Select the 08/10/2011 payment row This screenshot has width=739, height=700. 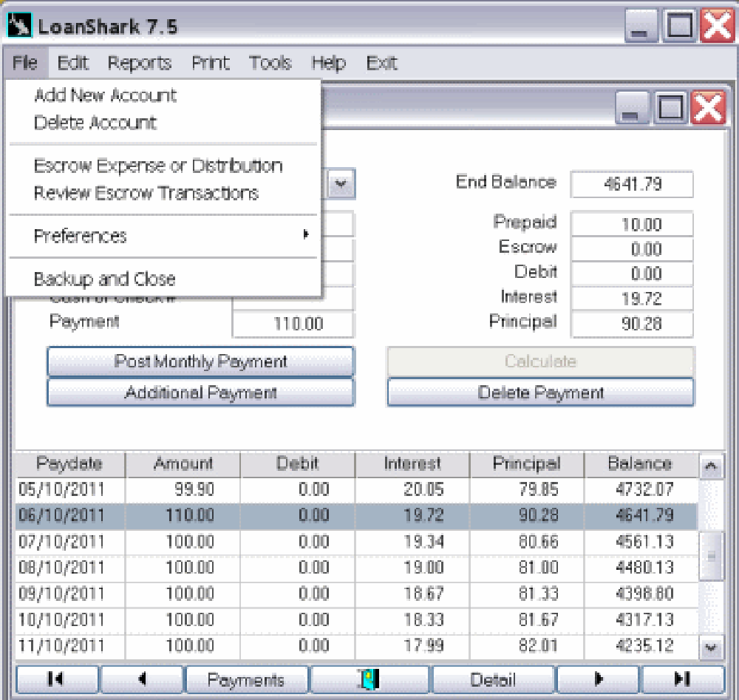[x=356, y=568]
